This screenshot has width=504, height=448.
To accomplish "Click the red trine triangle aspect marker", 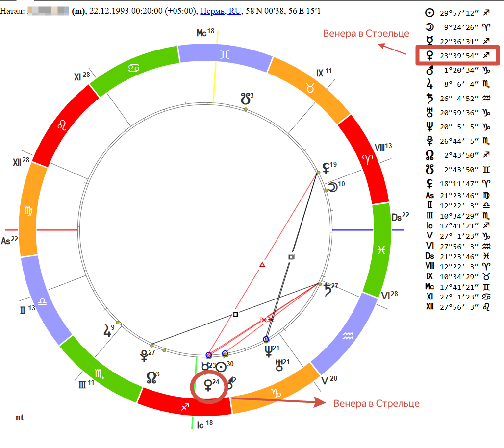I will [x=262, y=265].
